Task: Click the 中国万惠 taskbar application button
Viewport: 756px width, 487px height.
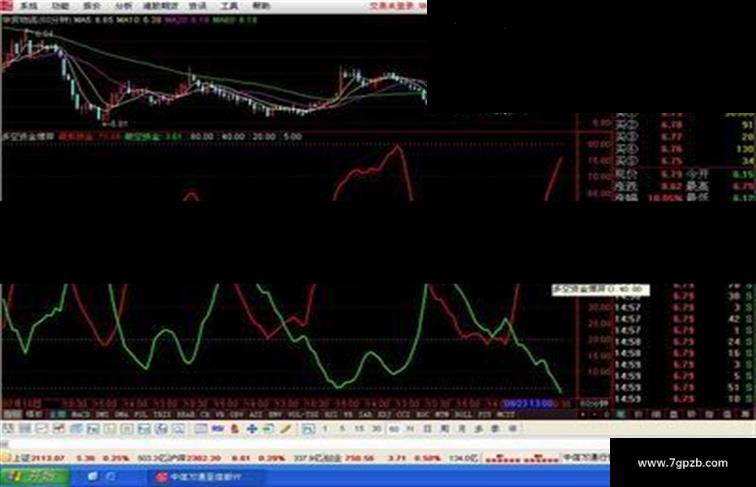Action: pos(206,477)
